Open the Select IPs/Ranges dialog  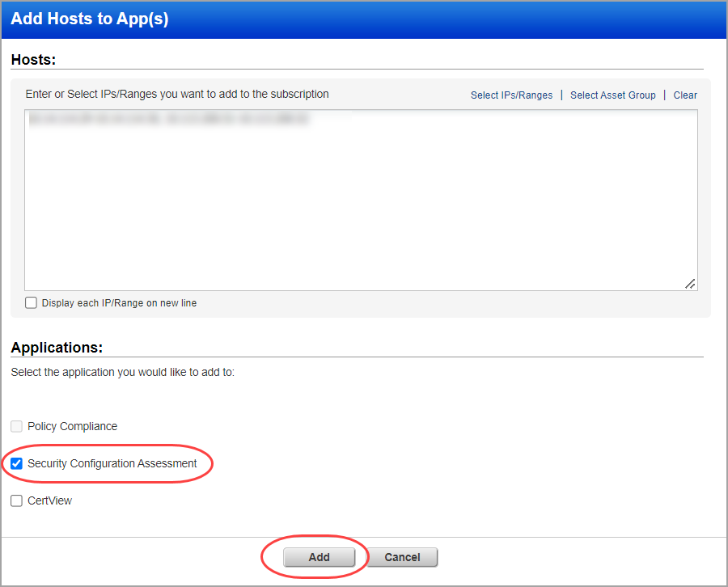point(511,95)
